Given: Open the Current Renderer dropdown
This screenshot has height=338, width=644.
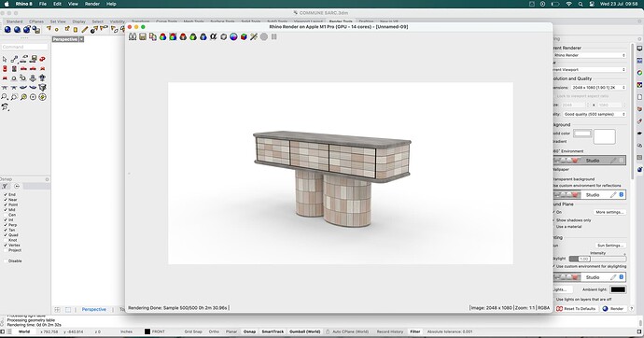Looking at the screenshot, I should click(x=589, y=55).
